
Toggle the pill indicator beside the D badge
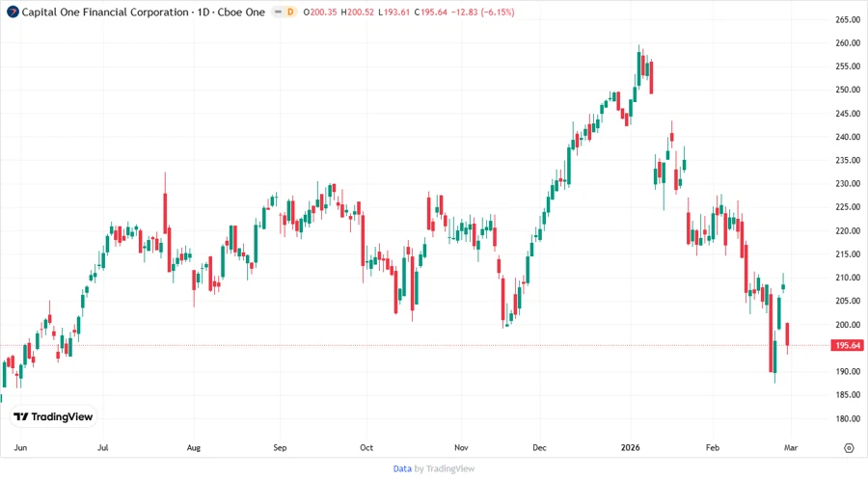[278, 12]
